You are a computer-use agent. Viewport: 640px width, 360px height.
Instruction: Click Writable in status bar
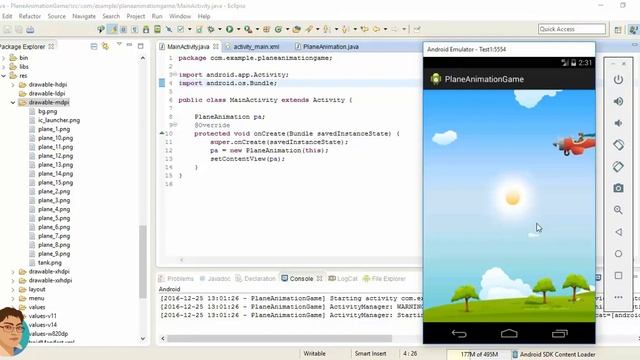[x=314, y=353]
